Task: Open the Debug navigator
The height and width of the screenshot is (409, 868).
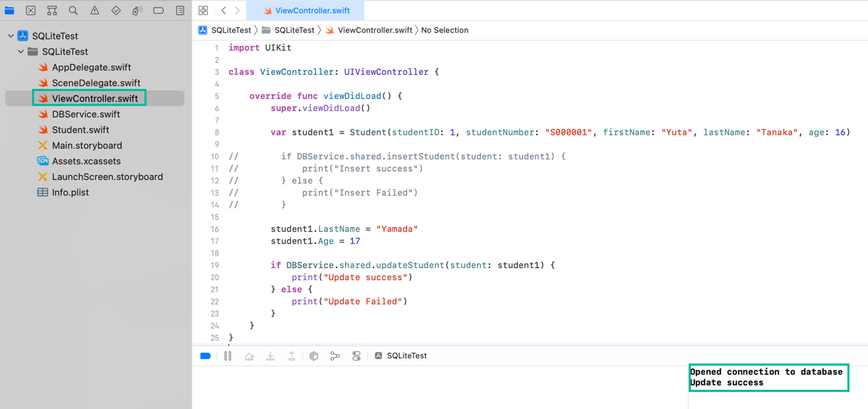Action: pos(137,11)
